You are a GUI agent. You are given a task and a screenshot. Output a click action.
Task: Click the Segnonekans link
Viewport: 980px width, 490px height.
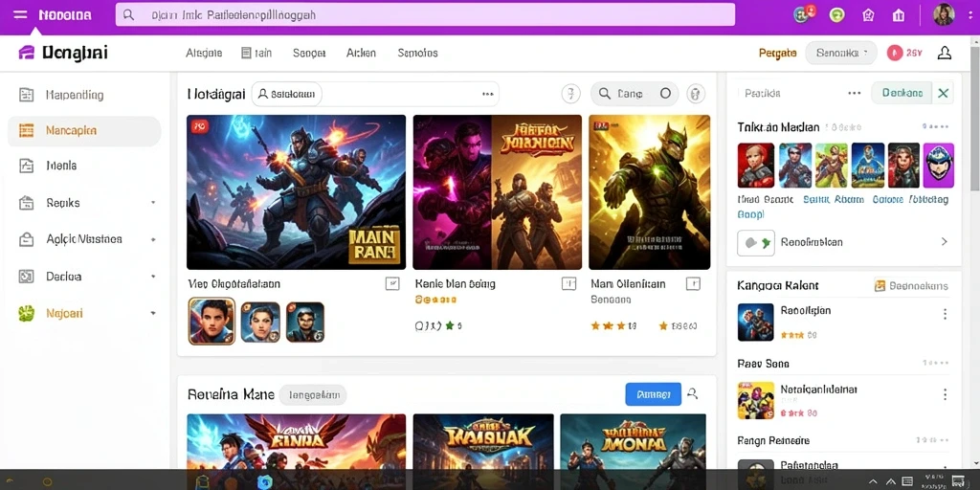pyautogui.click(x=911, y=285)
